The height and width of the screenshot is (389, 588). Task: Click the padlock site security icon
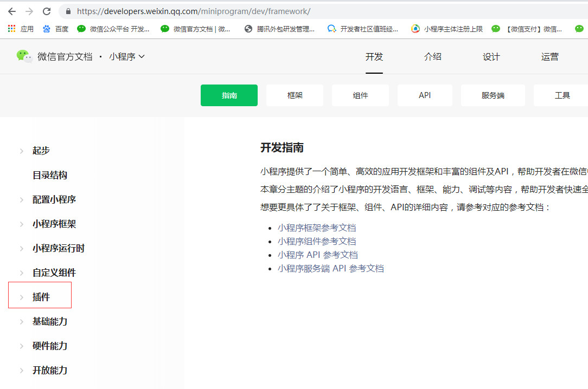(68, 11)
